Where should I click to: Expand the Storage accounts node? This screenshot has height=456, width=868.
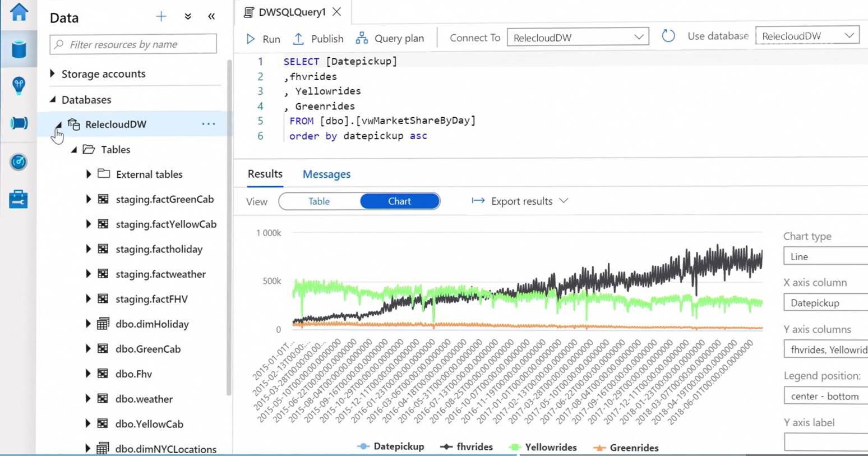point(52,73)
